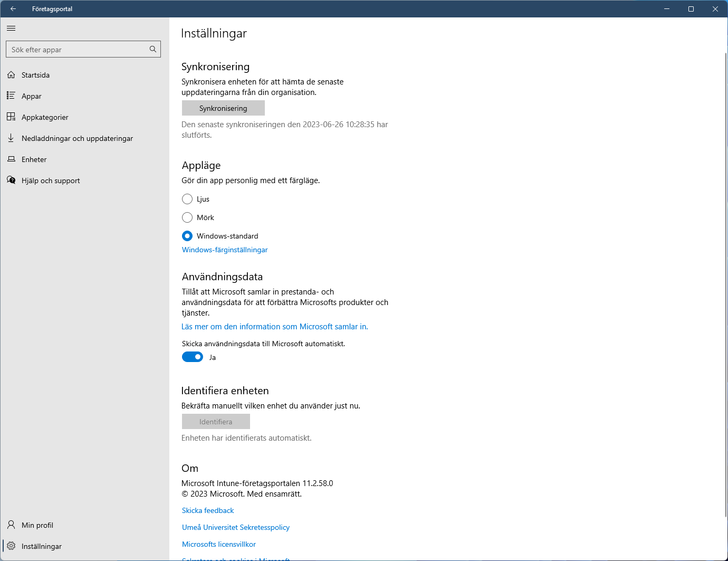Select the Ljus radio button
The image size is (728, 561).
coord(187,199)
